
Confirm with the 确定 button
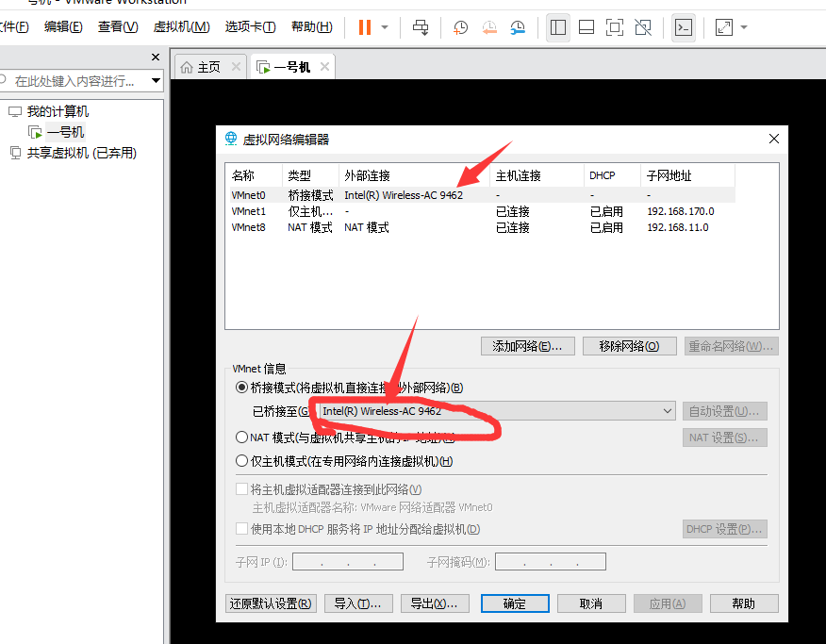click(515, 603)
